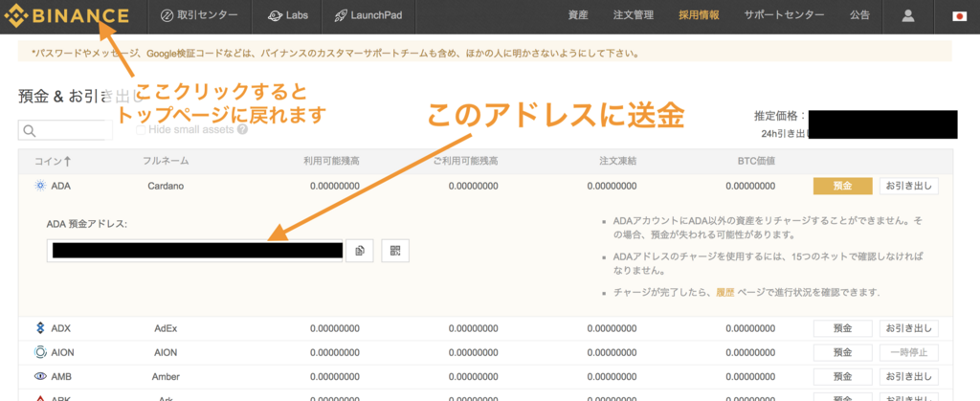
Task: Click the ADA 預金 deposit button
Action: pyautogui.click(x=842, y=186)
